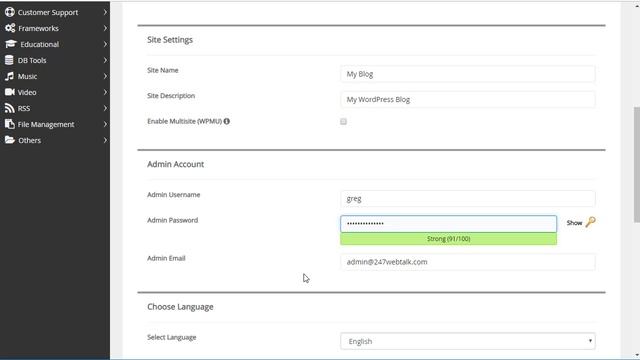The height and width of the screenshot is (360, 640).
Task: Click the File Management files icon
Action: coord(9,124)
